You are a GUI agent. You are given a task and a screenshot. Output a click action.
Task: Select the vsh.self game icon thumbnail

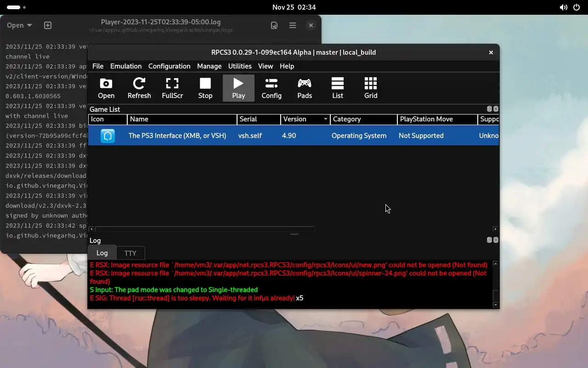[108, 136]
